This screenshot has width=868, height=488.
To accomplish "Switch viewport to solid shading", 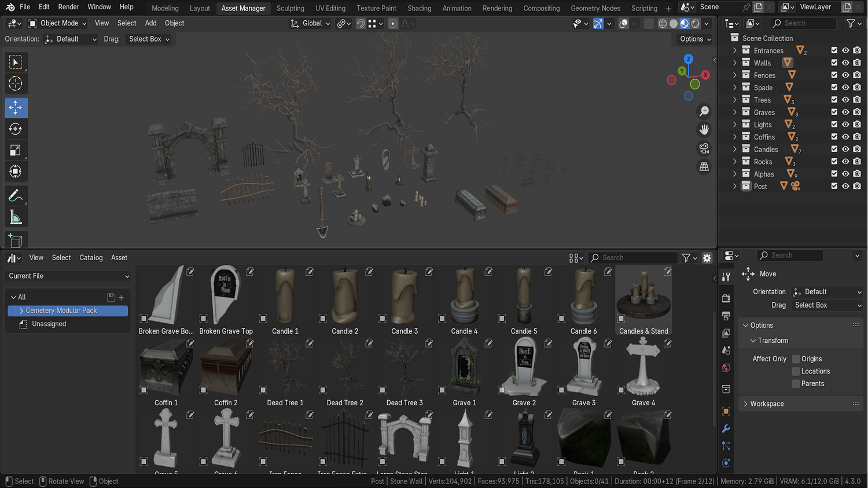I will 674,24.
